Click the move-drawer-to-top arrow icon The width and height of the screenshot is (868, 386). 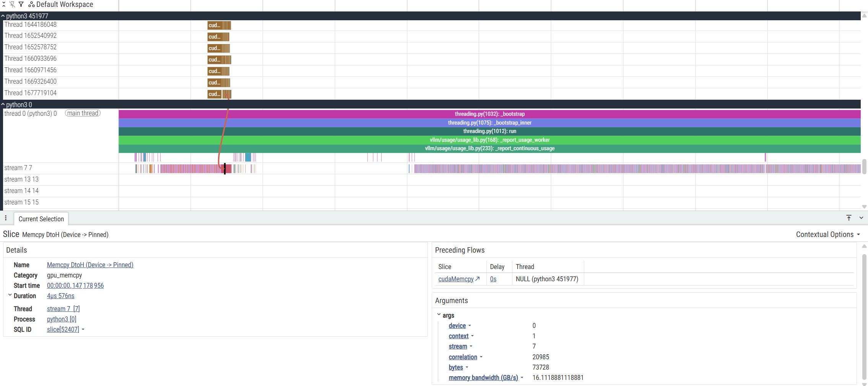pos(848,218)
